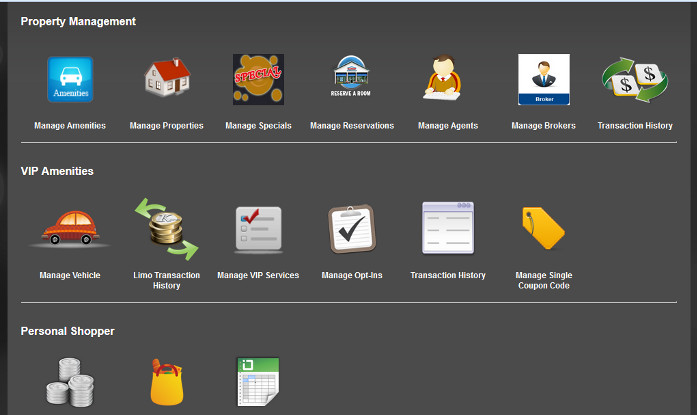Select the Reserve a Room icon
Image resolution: width=697 pixels, height=415 pixels.
[352, 80]
